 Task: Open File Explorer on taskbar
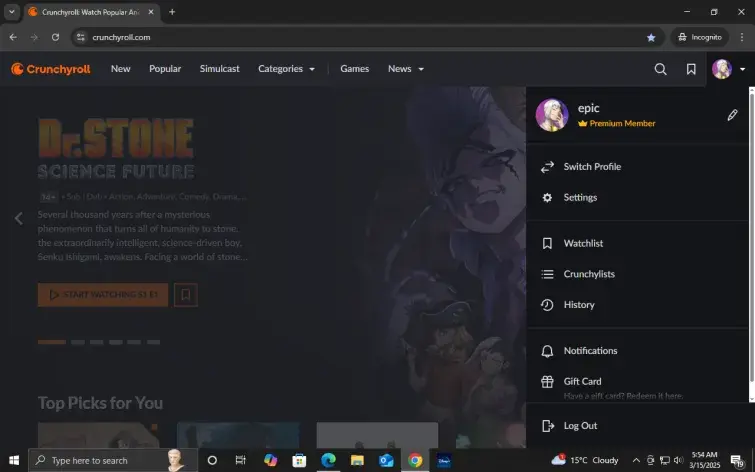[357, 460]
